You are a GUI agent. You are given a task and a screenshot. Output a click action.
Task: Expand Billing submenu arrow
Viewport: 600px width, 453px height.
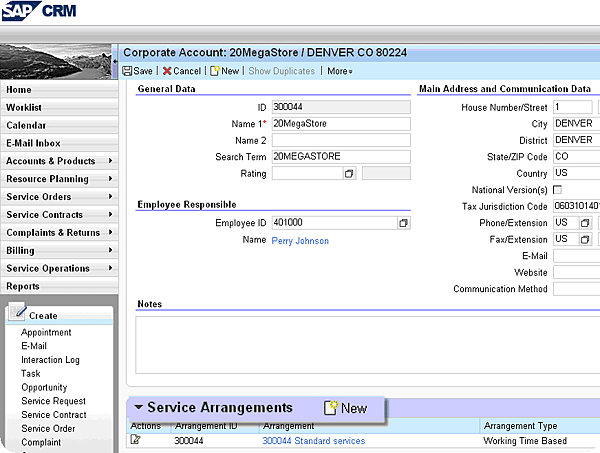[110, 250]
